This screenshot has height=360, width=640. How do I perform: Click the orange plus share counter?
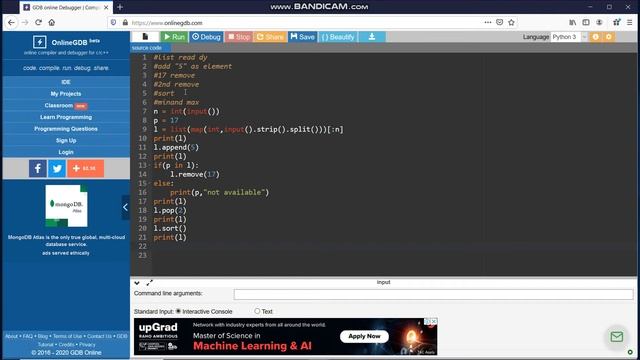[x=86, y=168]
